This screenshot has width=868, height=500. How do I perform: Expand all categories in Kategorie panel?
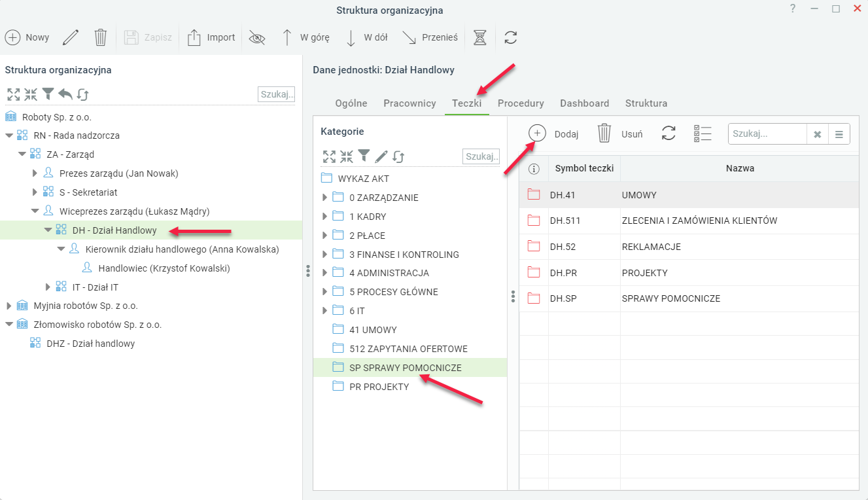(329, 156)
